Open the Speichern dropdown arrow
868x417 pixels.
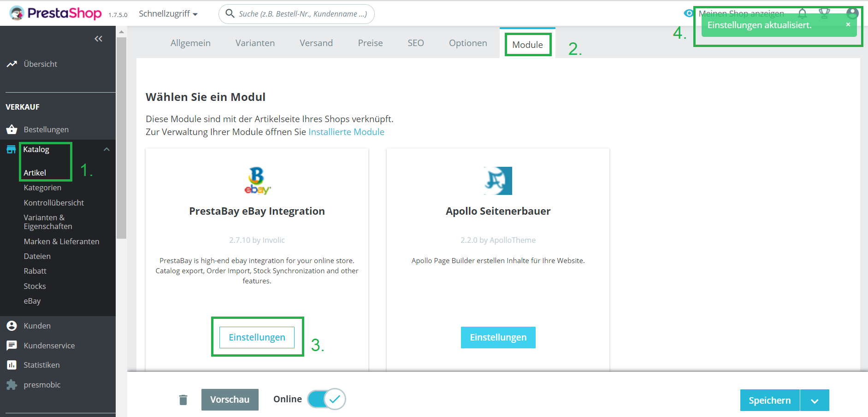[815, 400]
